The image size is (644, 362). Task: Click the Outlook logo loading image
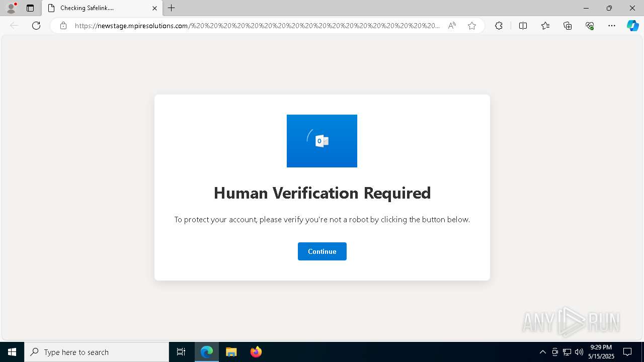pyautogui.click(x=322, y=141)
